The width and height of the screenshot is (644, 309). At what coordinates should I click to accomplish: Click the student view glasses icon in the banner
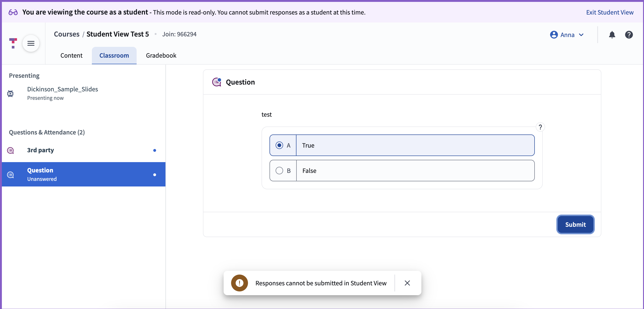(12, 12)
